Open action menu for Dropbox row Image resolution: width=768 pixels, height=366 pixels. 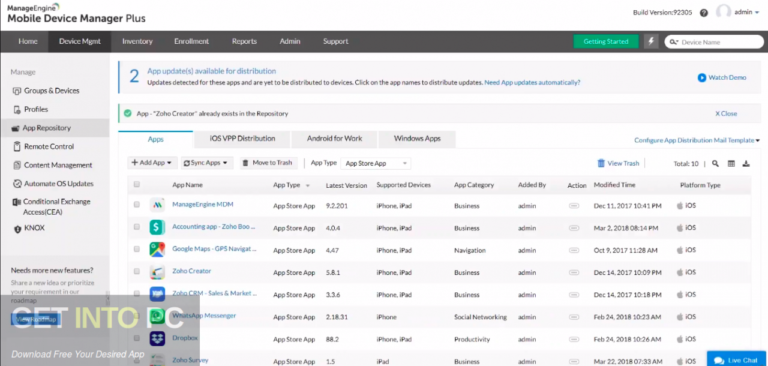click(574, 339)
